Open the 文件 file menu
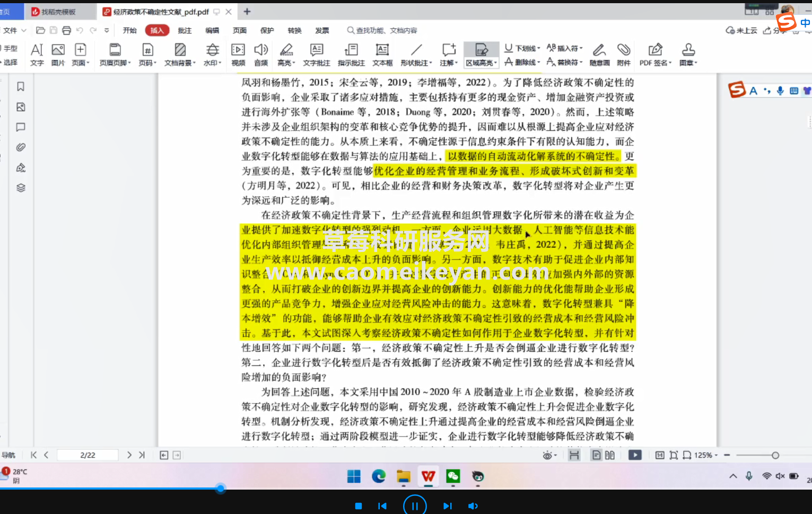This screenshot has width=812, height=514. click(13, 30)
